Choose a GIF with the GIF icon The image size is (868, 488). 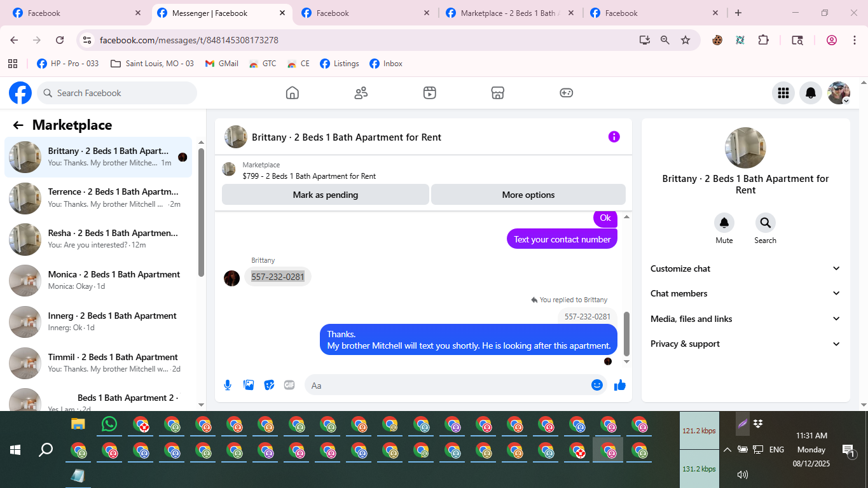point(289,385)
